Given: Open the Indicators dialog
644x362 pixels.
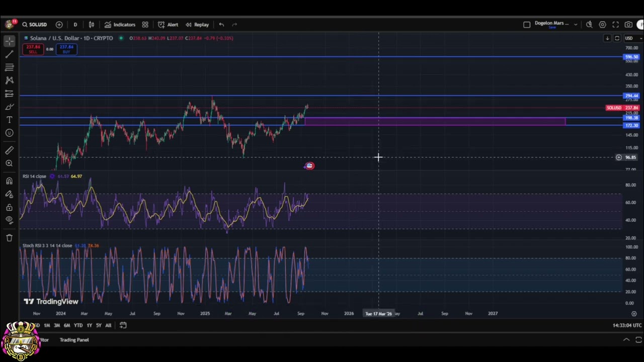Looking at the screenshot, I should [120, 25].
